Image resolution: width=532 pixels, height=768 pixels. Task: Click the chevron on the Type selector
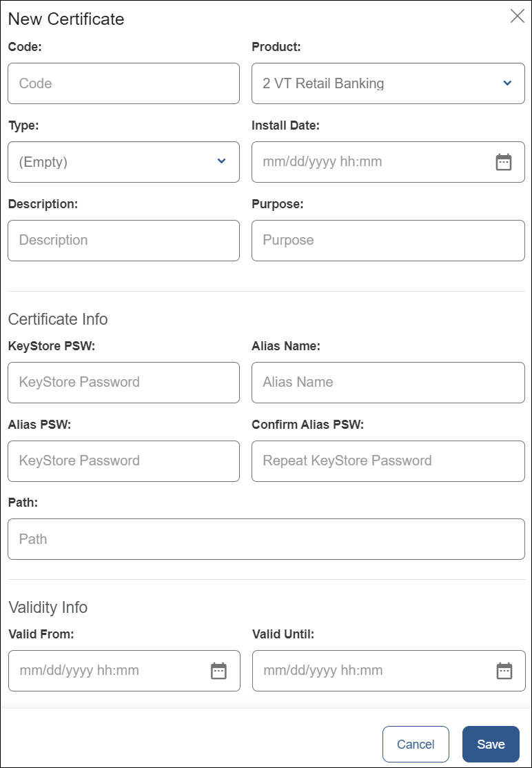point(221,162)
